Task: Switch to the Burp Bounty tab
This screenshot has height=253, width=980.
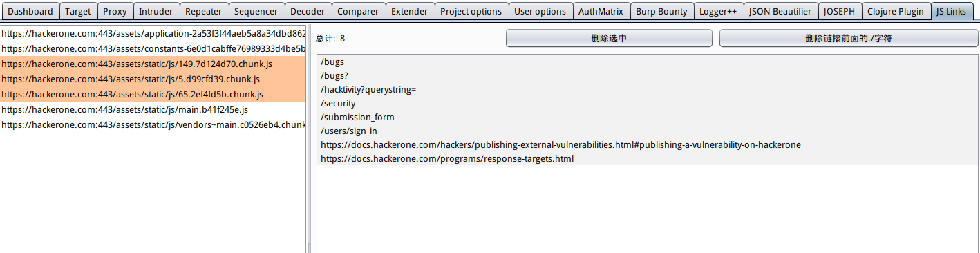Action: click(662, 11)
